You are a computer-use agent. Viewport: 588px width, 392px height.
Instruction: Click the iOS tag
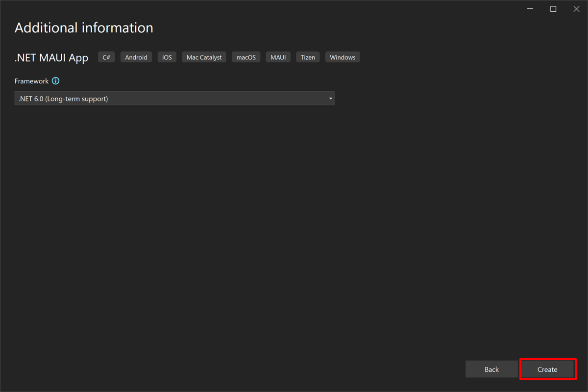click(x=167, y=57)
